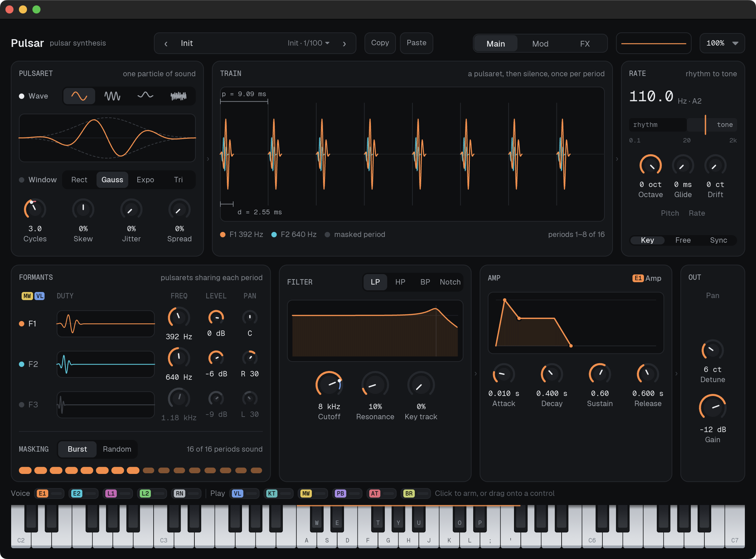Arm the VL velocity source in Play row
The image size is (756, 559).
(245, 494)
